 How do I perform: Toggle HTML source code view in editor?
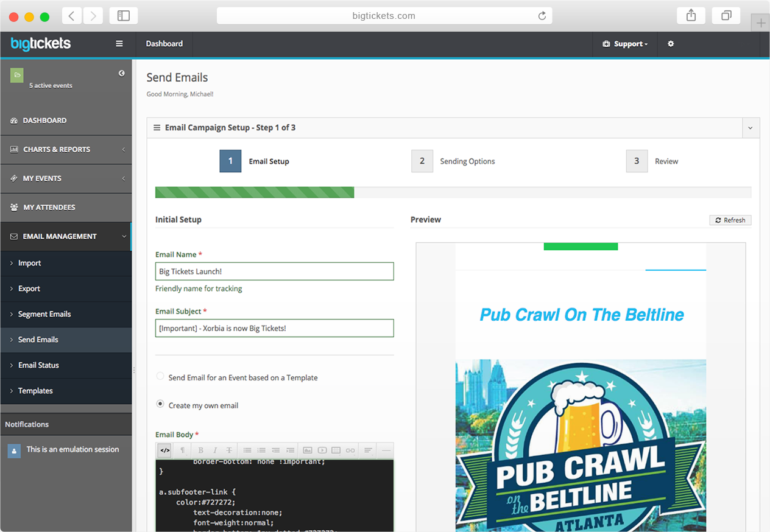(164, 450)
